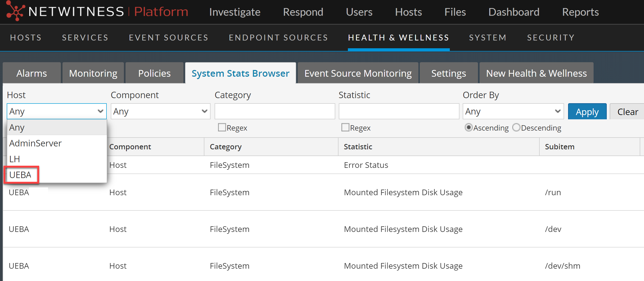Screen dimensions: 644x281
Task: Switch to the Alarms tab
Action: click(32, 73)
